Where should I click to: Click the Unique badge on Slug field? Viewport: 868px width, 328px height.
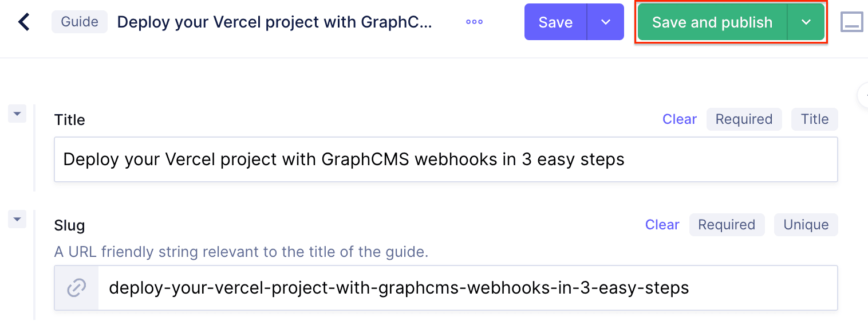tap(806, 225)
